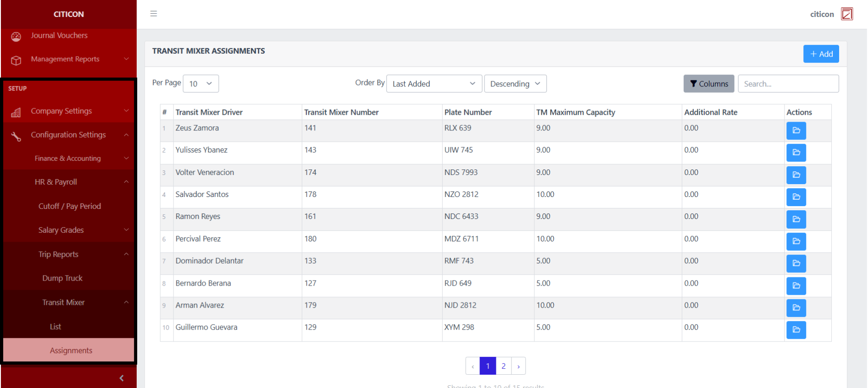
Task: Open Cutoff / Pay Period page
Action: 70,206
